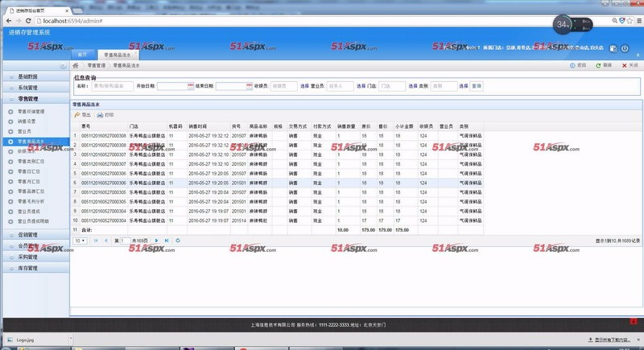Expand the 系统管理 accordion section

[35, 88]
